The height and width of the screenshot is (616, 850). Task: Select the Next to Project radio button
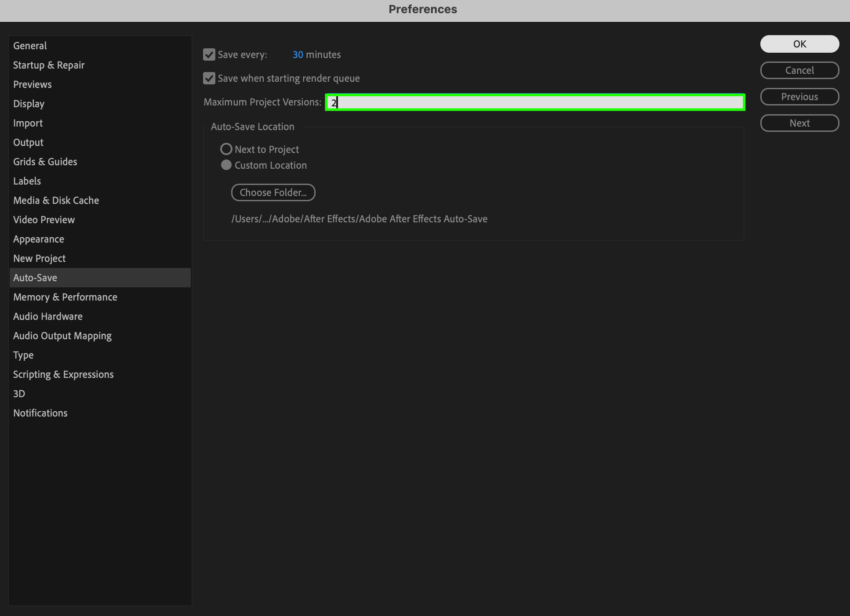(226, 149)
